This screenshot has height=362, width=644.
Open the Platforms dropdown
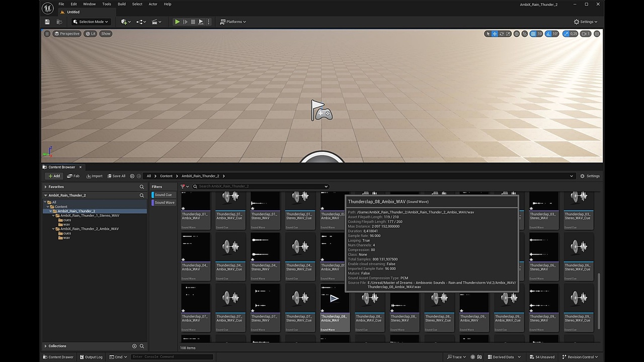(x=234, y=22)
